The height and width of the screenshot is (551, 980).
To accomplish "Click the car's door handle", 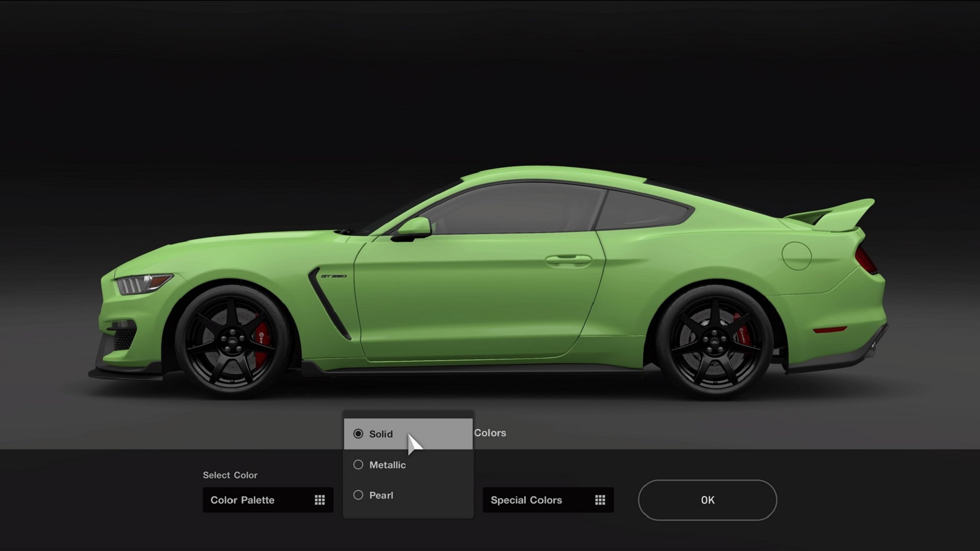I will pos(569,259).
